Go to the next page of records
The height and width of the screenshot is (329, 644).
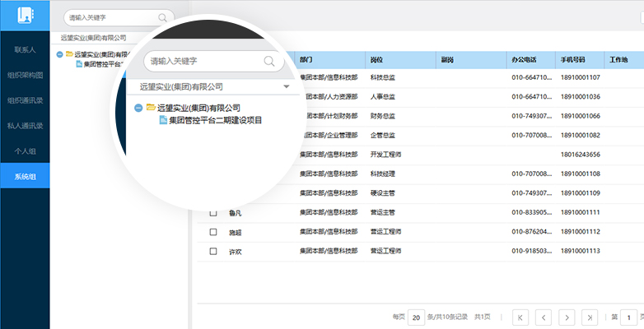pyautogui.click(x=567, y=317)
